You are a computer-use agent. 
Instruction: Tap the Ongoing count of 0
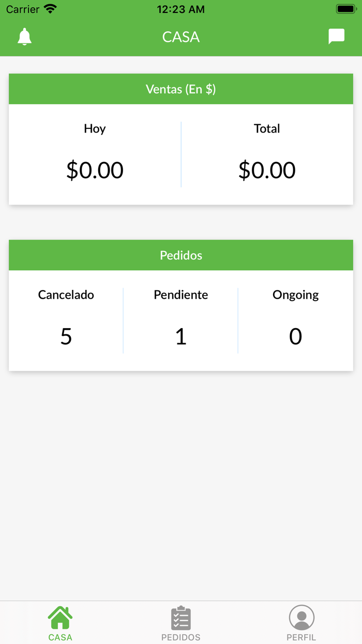coord(295,336)
